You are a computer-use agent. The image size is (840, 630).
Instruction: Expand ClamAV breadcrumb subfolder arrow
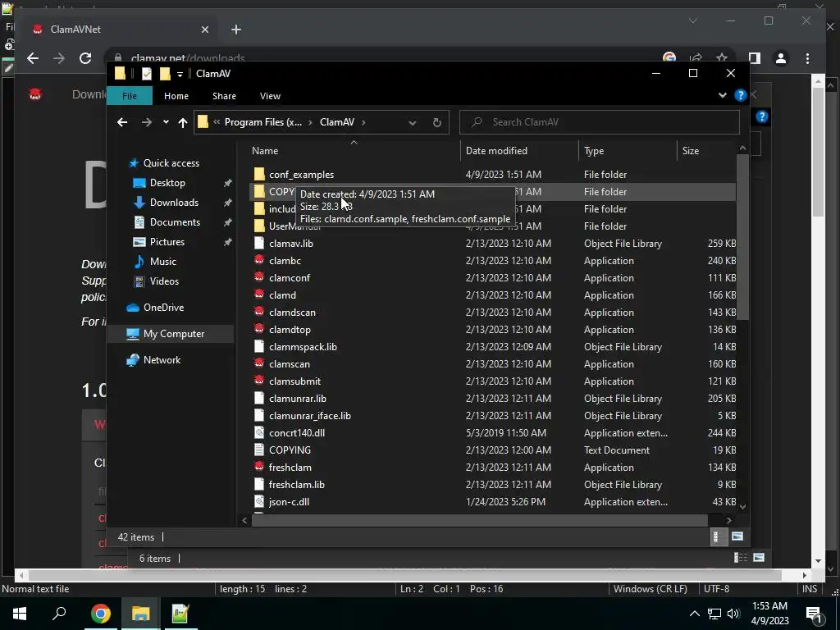coord(363,122)
